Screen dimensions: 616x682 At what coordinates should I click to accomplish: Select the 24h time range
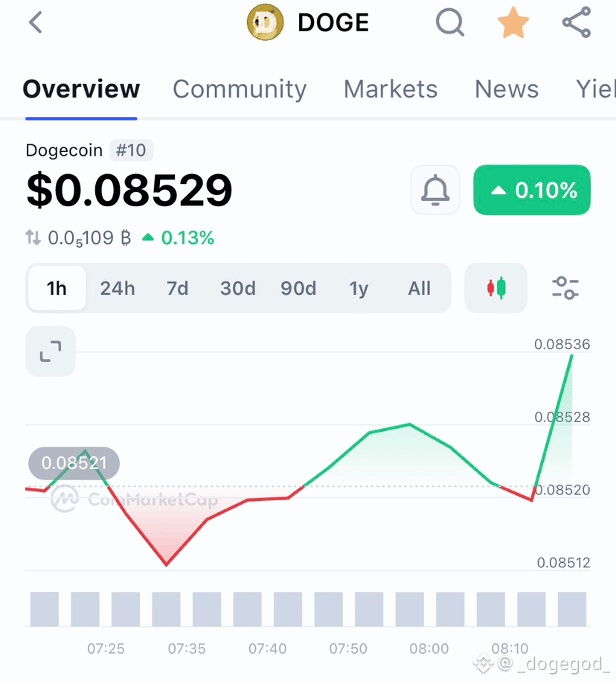(118, 288)
